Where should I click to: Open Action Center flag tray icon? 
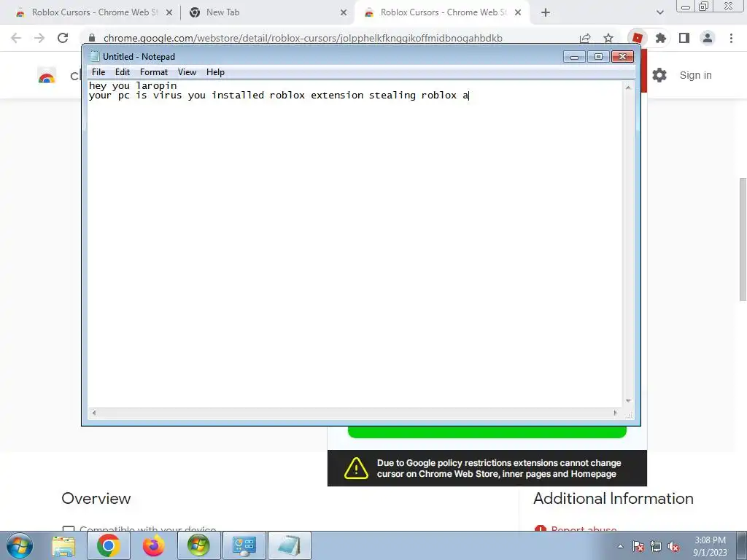point(638,546)
